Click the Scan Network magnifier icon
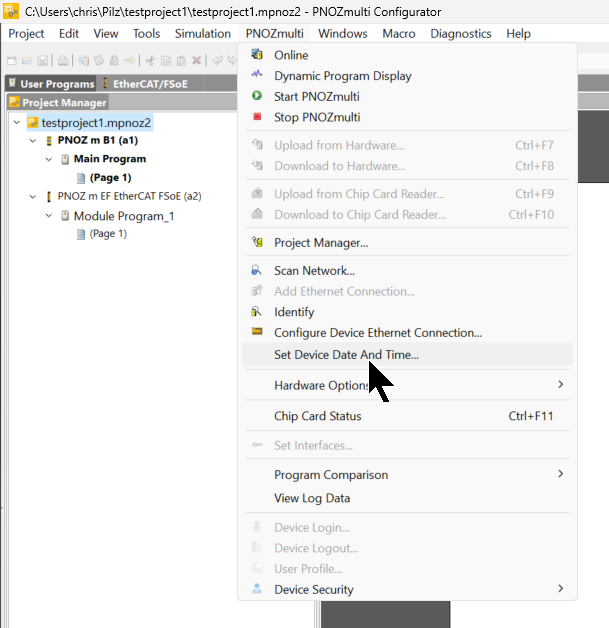 pyautogui.click(x=257, y=270)
